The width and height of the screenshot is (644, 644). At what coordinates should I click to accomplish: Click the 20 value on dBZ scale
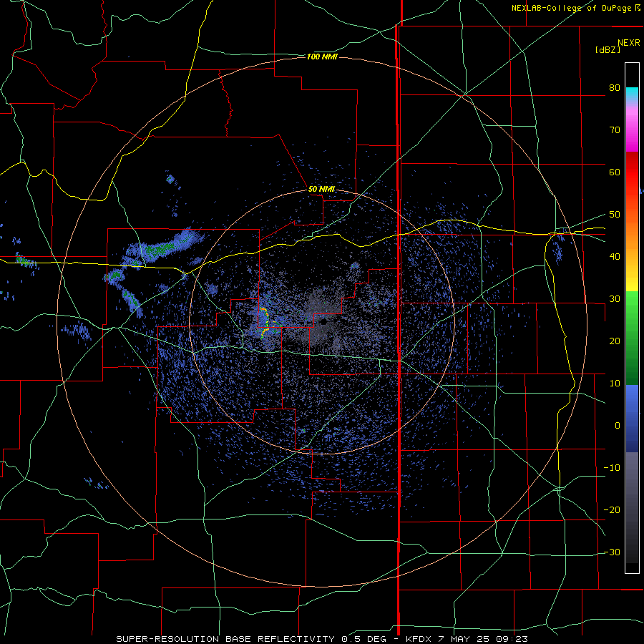pos(615,341)
